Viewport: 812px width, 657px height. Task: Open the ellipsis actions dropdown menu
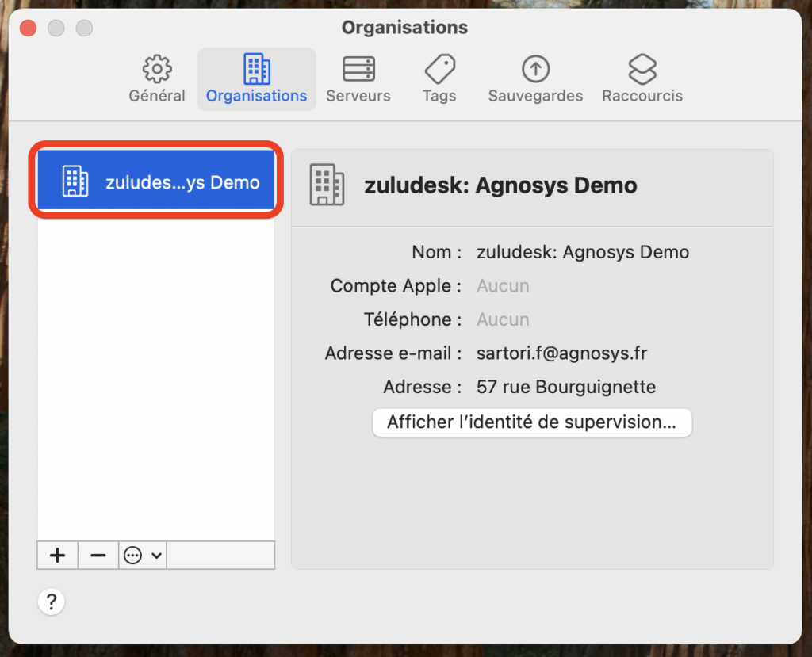click(x=143, y=556)
